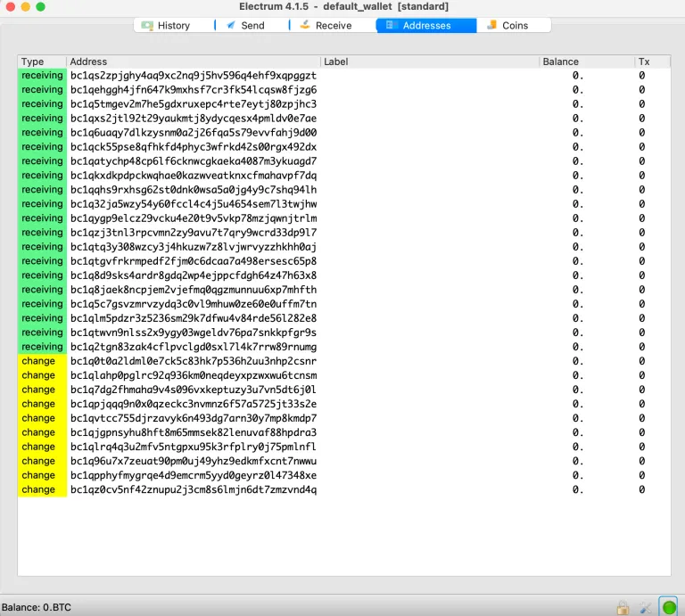Click the green network status circle
Viewport: 685px width, 616px height.
click(x=668, y=607)
